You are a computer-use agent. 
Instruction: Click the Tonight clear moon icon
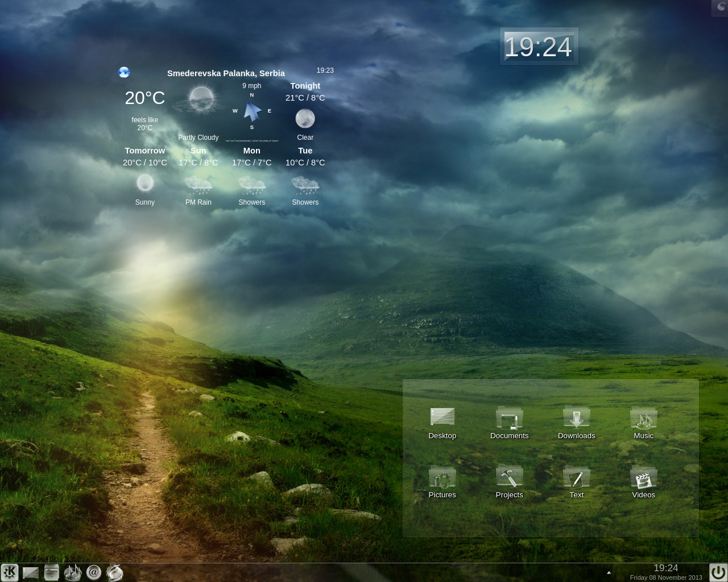305,118
